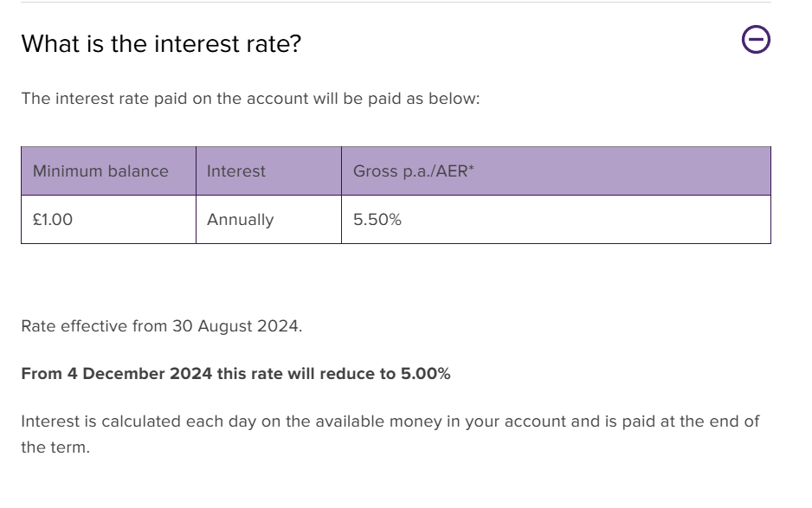Collapse the interest rate section with the minus icon
This screenshot has height=508, width=812.
[x=756, y=39]
